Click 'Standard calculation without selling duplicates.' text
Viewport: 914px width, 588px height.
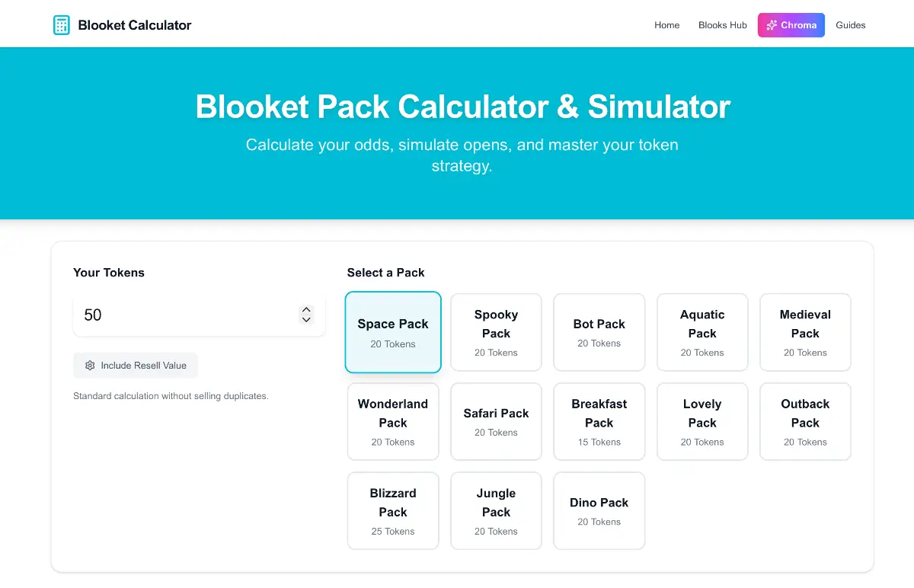coord(171,396)
